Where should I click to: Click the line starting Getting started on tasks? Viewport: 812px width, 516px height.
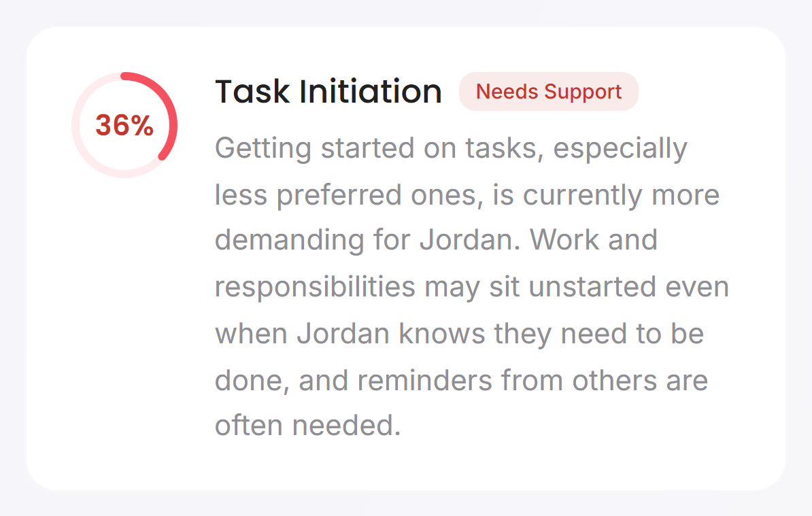(451, 148)
